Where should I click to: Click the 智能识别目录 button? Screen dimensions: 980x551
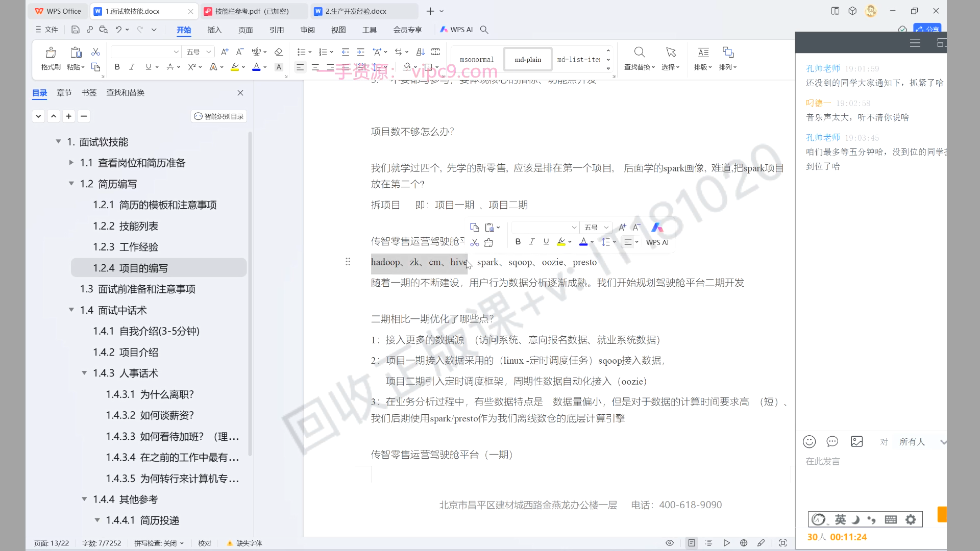click(x=219, y=116)
